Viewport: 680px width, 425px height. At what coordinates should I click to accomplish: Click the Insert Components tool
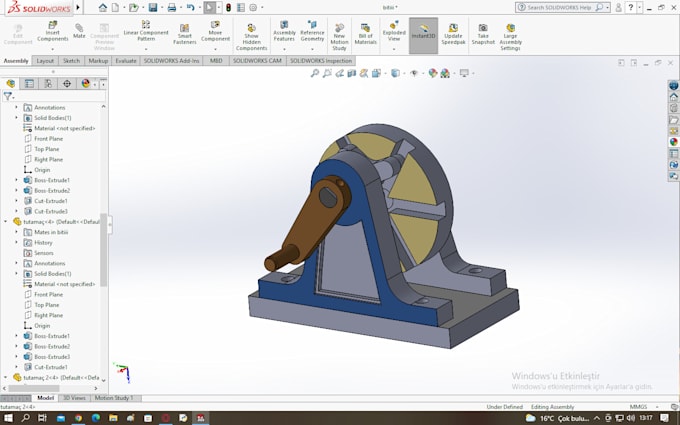[x=52, y=32]
